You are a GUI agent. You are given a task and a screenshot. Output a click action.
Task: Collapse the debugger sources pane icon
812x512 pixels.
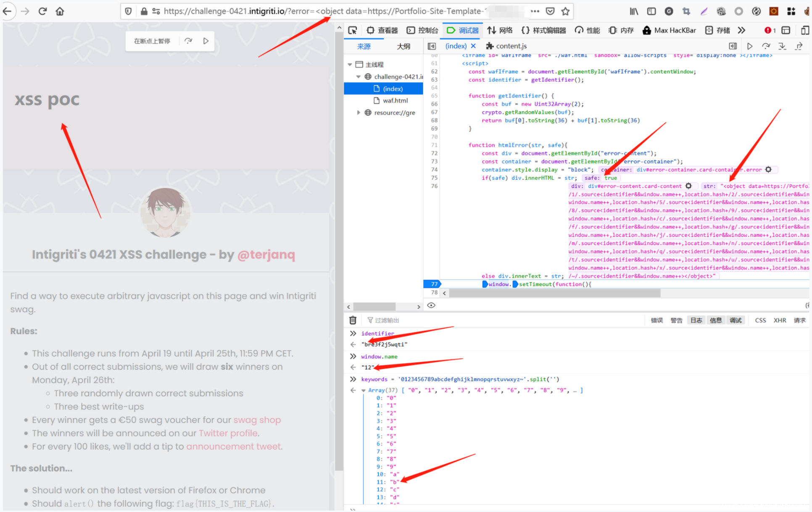click(x=432, y=46)
